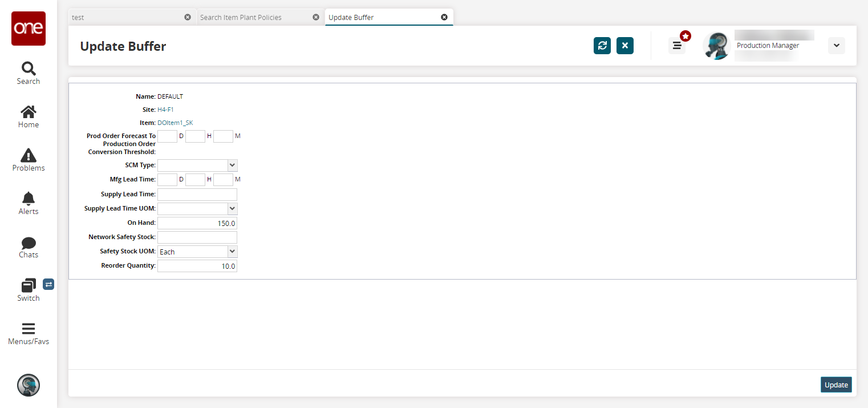Open the DOItem1_SK item link

pos(175,123)
